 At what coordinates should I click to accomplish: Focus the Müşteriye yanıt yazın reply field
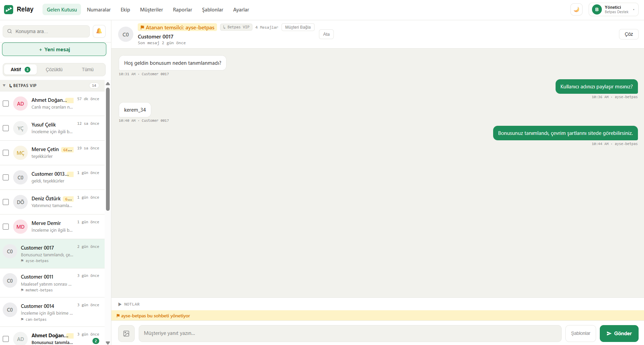coord(350,334)
